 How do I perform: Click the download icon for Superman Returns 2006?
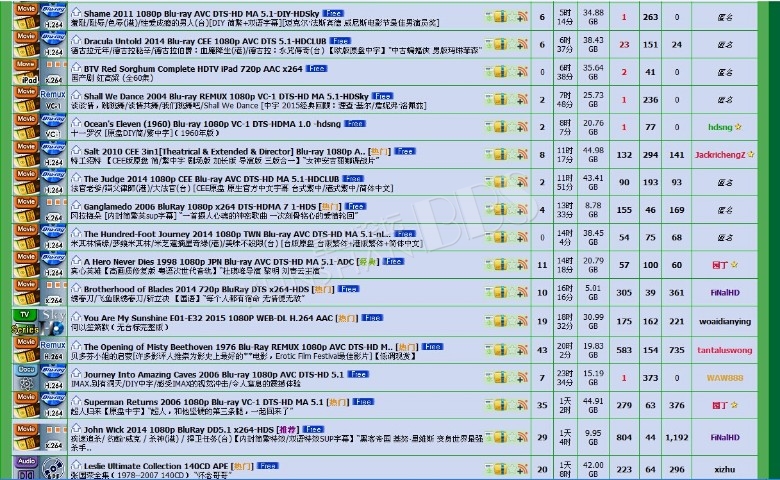click(x=497, y=405)
